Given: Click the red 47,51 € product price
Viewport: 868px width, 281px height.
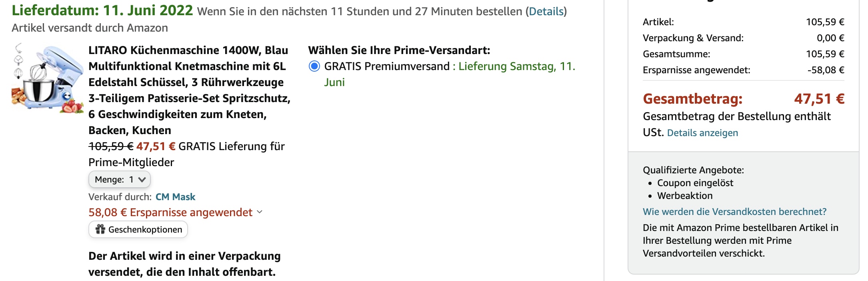Looking at the screenshot, I should 156,147.
